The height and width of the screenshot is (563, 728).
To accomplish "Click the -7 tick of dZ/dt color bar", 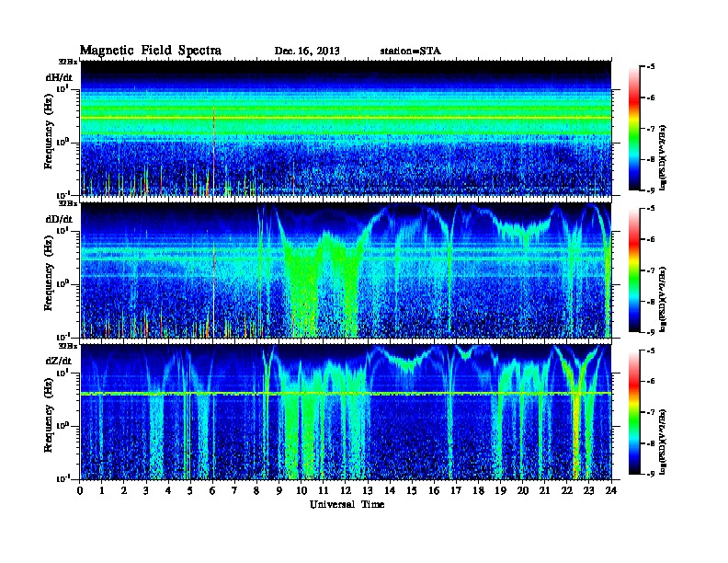I will click(x=651, y=412).
